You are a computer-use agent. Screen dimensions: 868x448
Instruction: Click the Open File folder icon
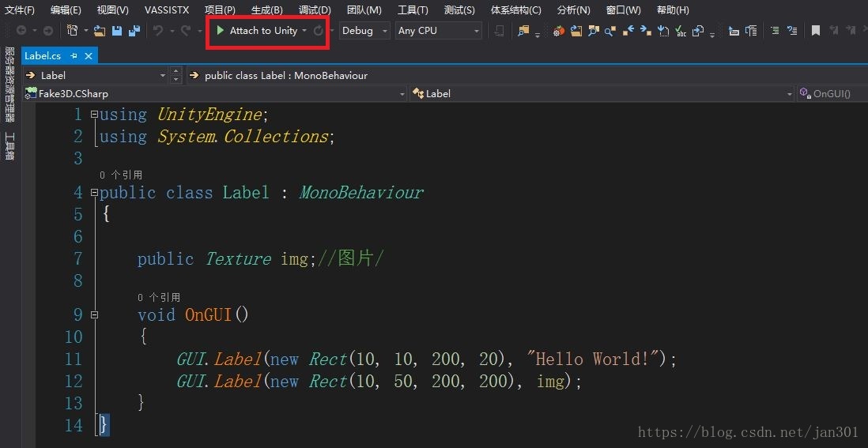pyautogui.click(x=100, y=31)
